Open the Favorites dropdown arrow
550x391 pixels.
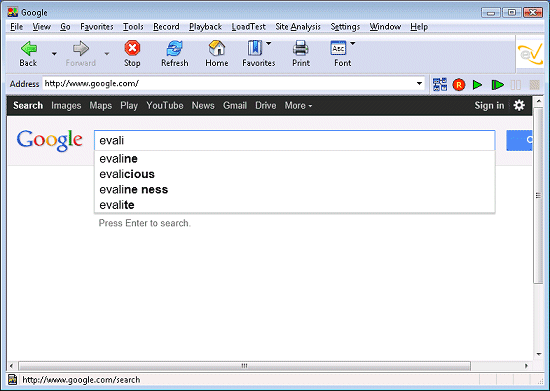click(268, 43)
